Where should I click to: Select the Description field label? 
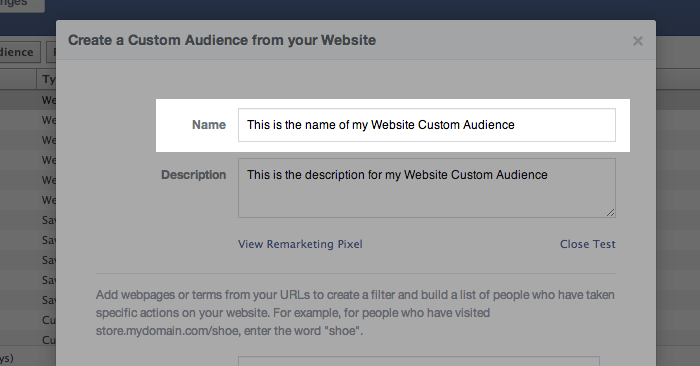pyautogui.click(x=193, y=175)
